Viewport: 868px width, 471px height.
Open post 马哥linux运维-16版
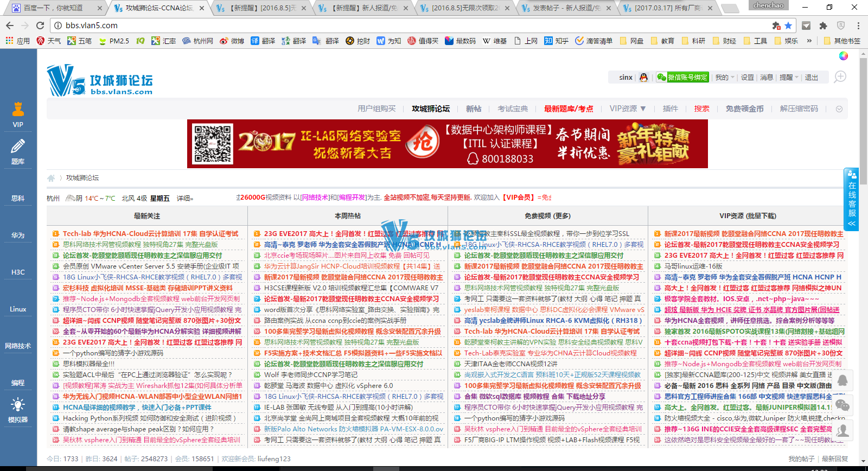(x=693, y=266)
